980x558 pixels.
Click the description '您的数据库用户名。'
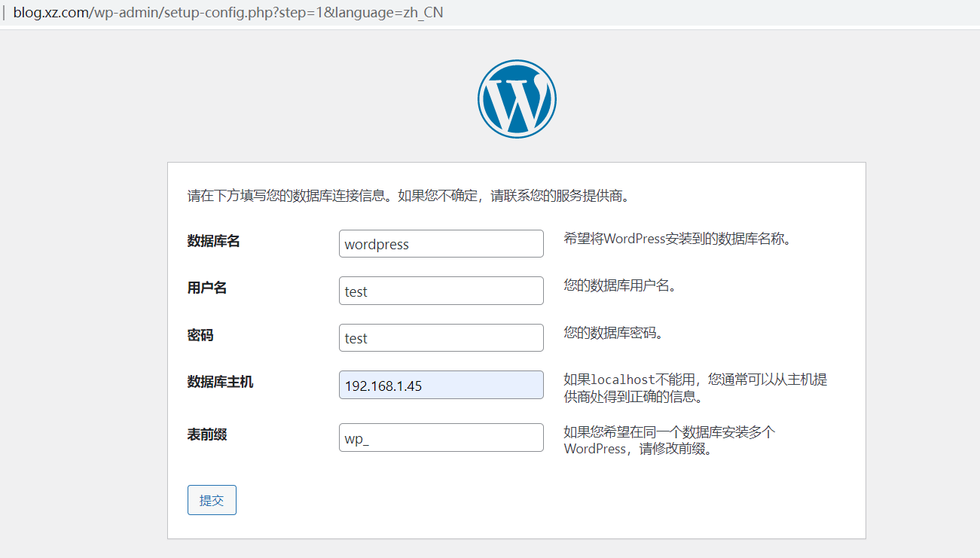click(x=620, y=286)
